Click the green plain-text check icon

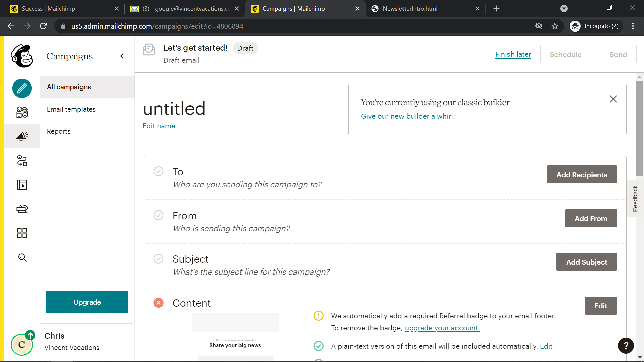click(x=318, y=346)
